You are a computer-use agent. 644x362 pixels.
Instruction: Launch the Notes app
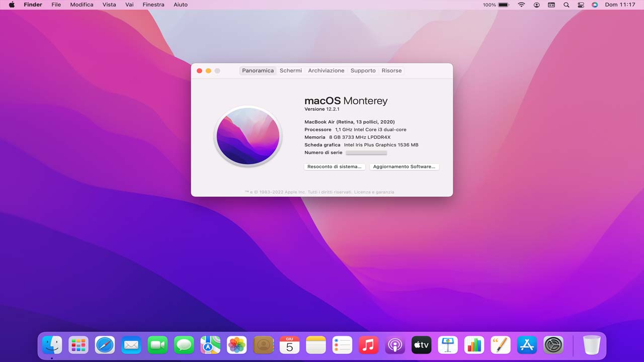316,345
